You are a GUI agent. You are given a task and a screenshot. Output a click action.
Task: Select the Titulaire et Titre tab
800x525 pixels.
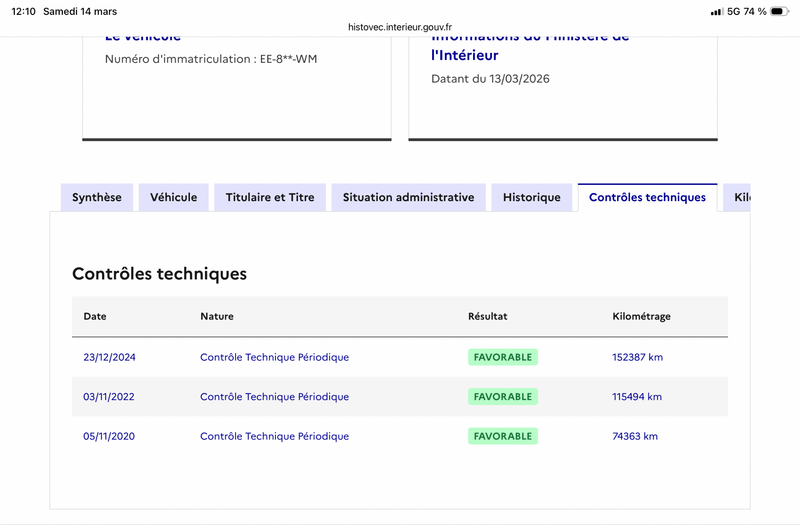tap(270, 197)
